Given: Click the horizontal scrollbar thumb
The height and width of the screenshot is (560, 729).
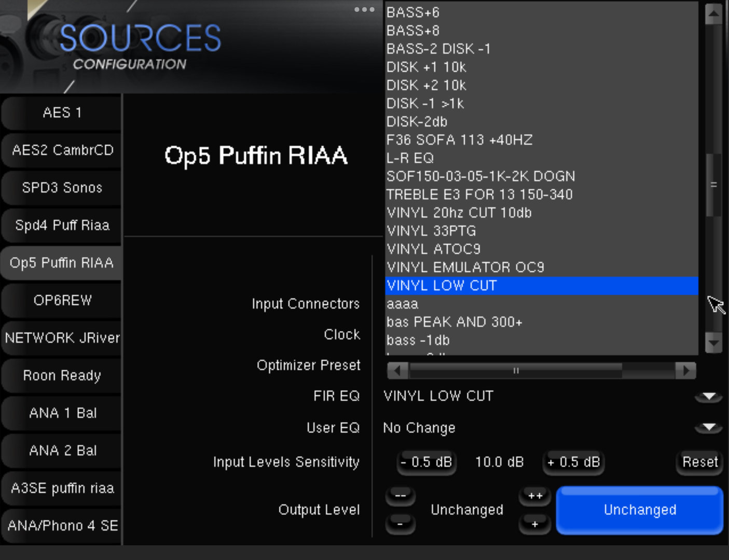Looking at the screenshot, I should (516, 370).
